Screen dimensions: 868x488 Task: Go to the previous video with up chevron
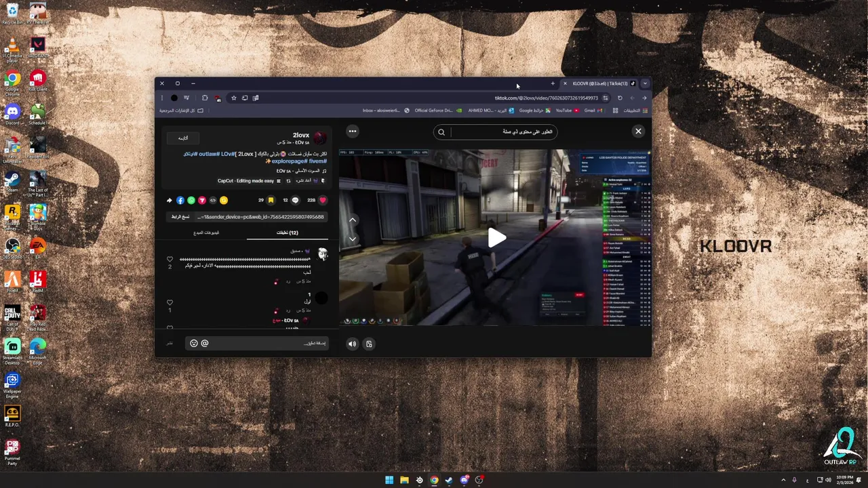[x=353, y=220]
